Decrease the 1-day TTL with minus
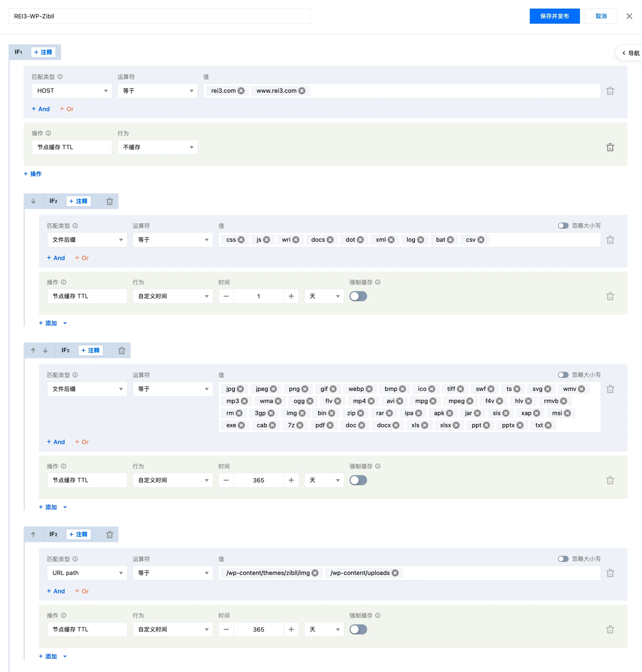This screenshot has width=642, height=672. click(x=226, y=296)
